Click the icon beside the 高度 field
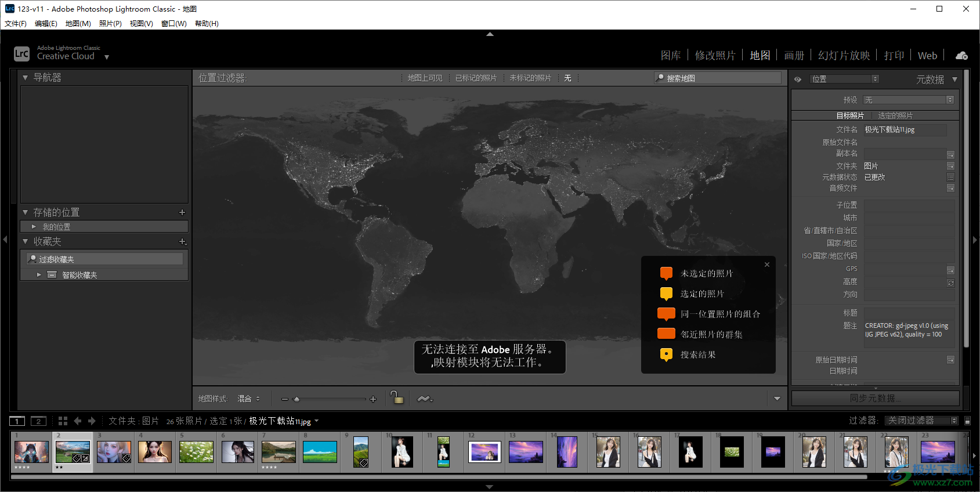 [950, 283]
